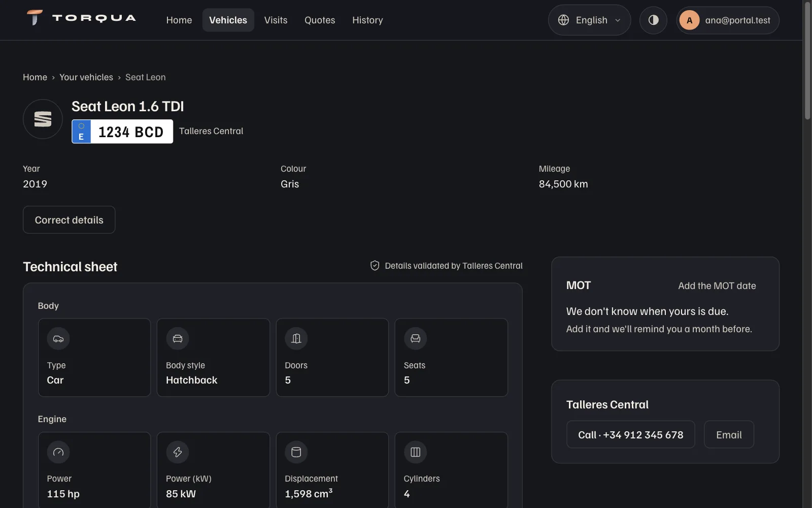
Task: Click the Home breadcrumb link
Action: pyautogui.click(x=35, y=77)
